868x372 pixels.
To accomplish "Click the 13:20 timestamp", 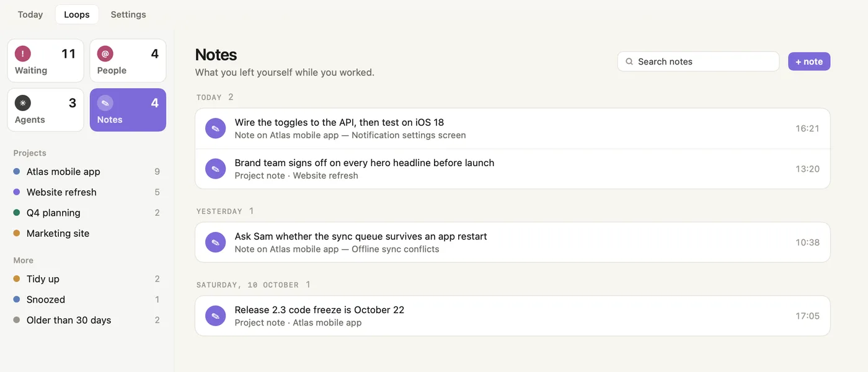I will click(807, 169).
